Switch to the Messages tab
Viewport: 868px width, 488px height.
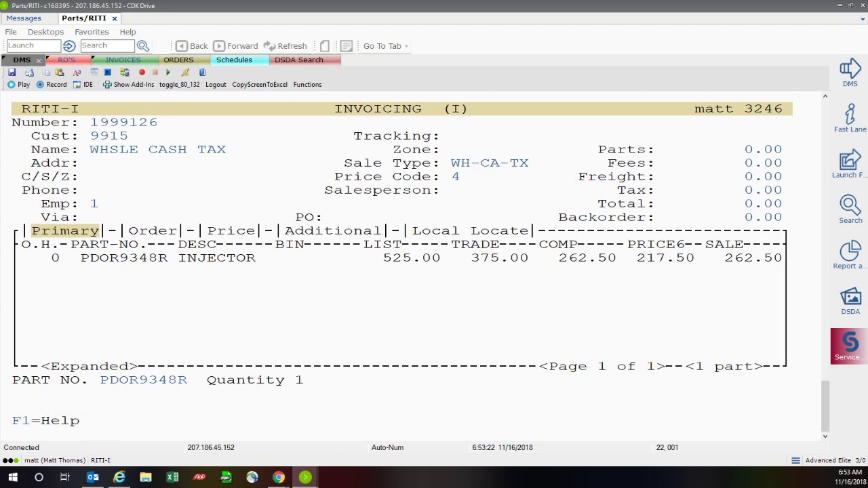[x=24, y=18]
